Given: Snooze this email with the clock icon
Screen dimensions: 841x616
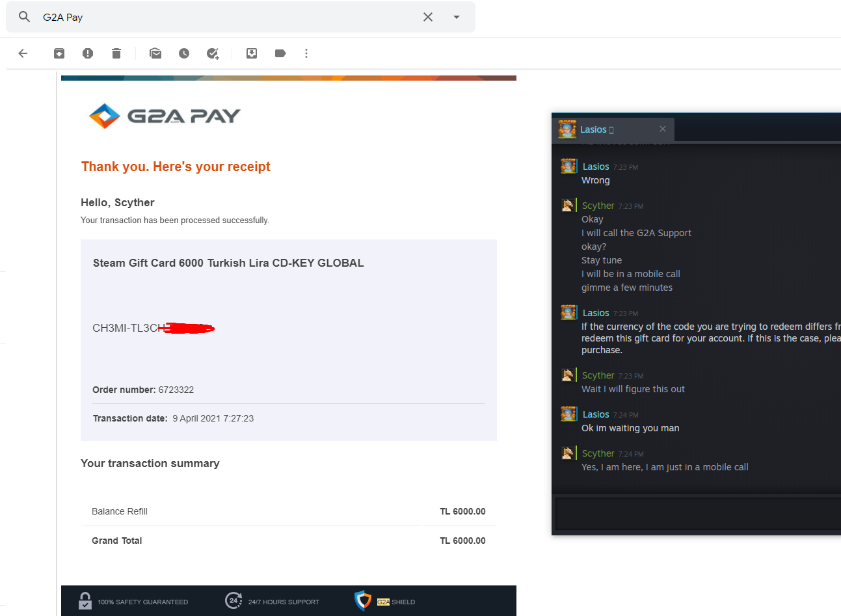Looking at the screenshot, I should 184,53.
